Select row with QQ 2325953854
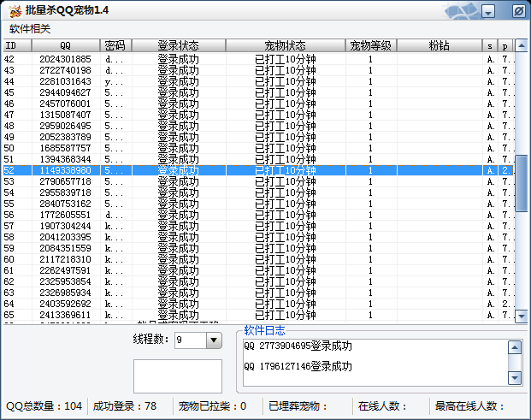Screen dimensions: 531x420 pyautogui.click(x=258, y=281)
